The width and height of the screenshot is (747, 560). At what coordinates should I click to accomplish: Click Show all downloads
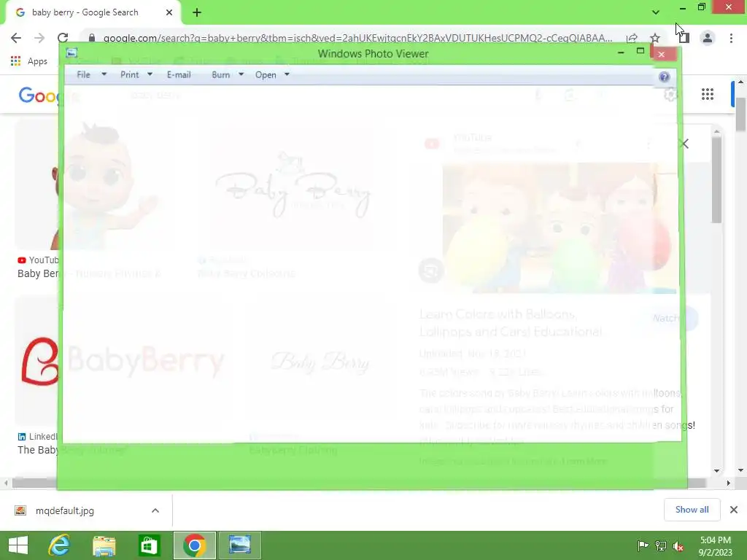(x=692, y=510)
